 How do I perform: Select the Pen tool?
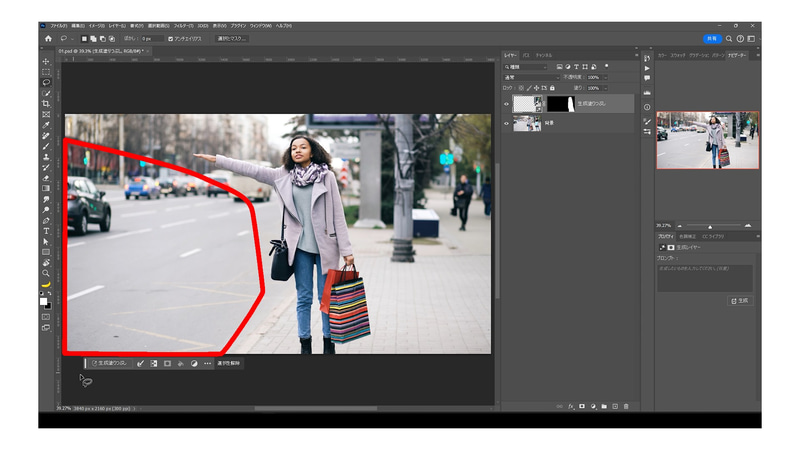pos(46,220)
